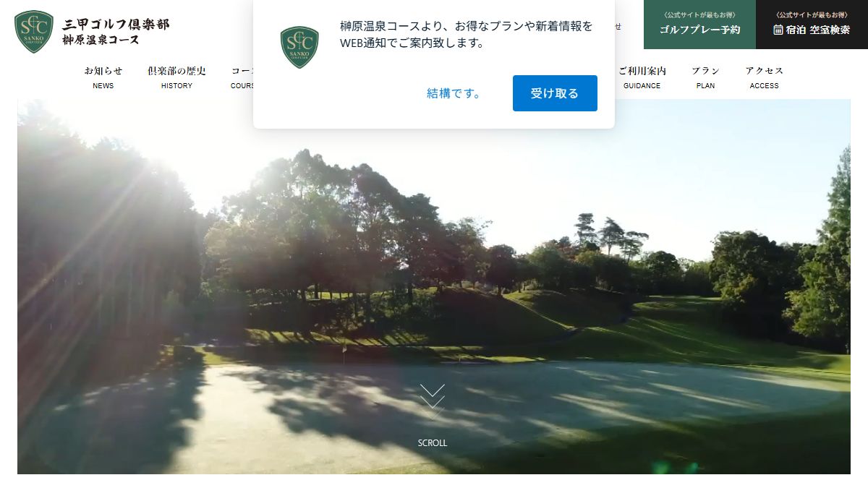Open 倶楽部の歴史 HISTORY menu item
Screen dimensions: 868x488
[x=176, y=77]
